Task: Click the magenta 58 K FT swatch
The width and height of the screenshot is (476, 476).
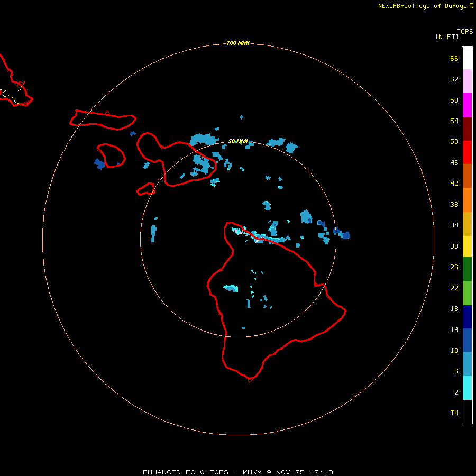Action: [467, 105]
